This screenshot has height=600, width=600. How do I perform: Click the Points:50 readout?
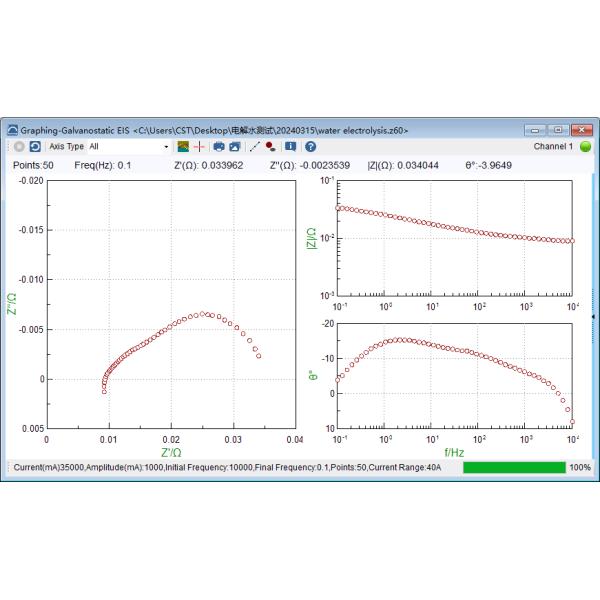(x=33, y=165)
